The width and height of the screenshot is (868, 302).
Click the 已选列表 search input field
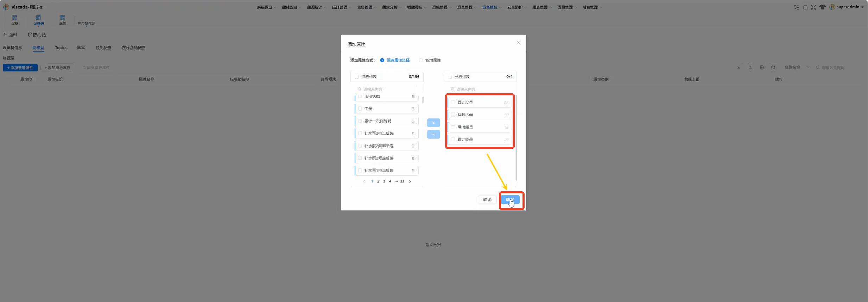[481, 89]
